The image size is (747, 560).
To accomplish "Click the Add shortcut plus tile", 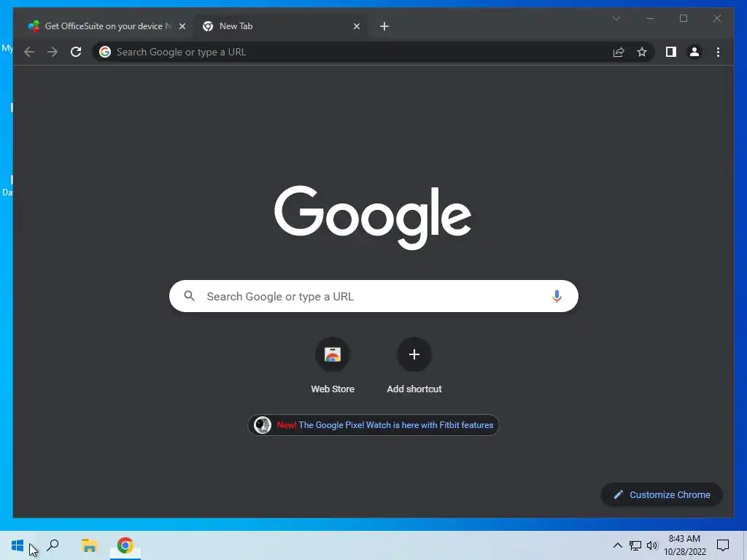I will (x=414, y=365).
